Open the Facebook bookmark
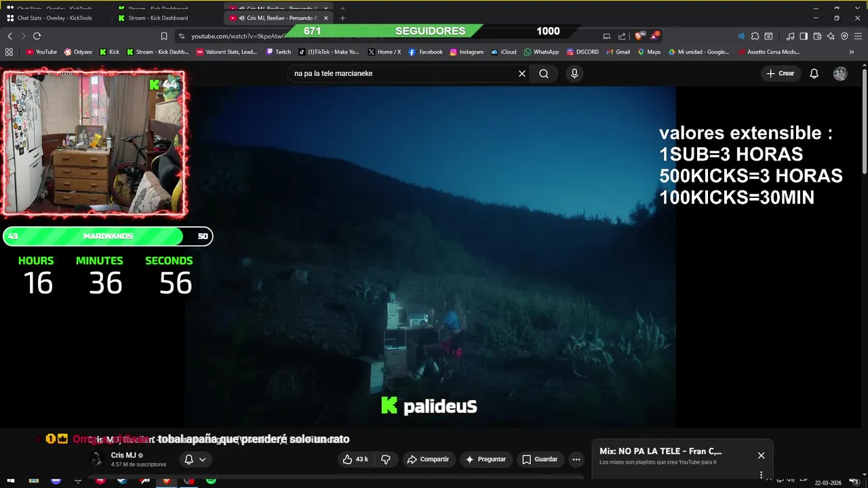Viewport: 868px width, 488px height. coord(425,52)
